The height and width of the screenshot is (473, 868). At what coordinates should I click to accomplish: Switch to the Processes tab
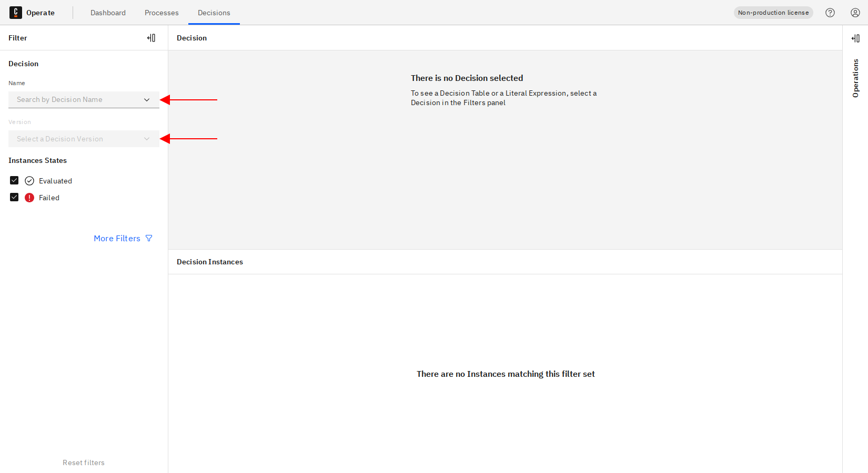[x=162, y=13]
